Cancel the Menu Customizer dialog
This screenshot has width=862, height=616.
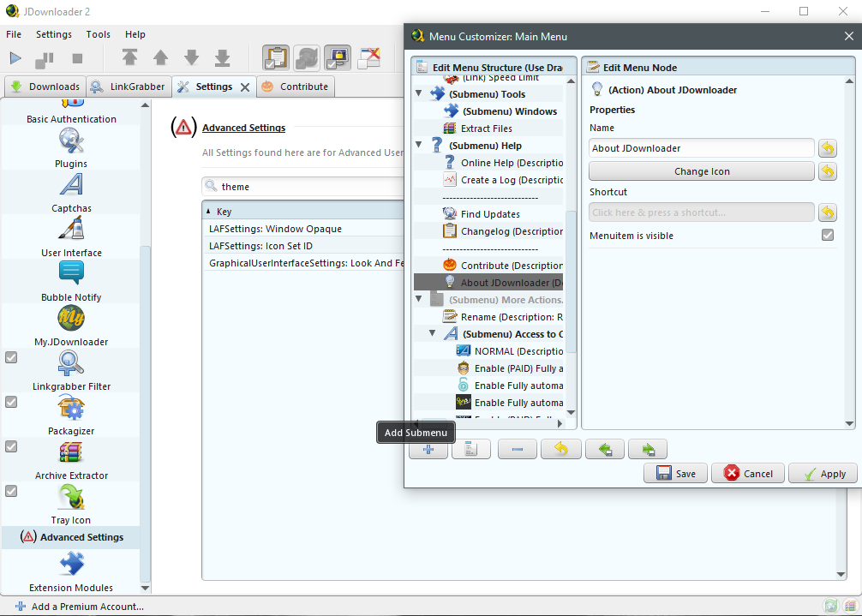(748, 473)
